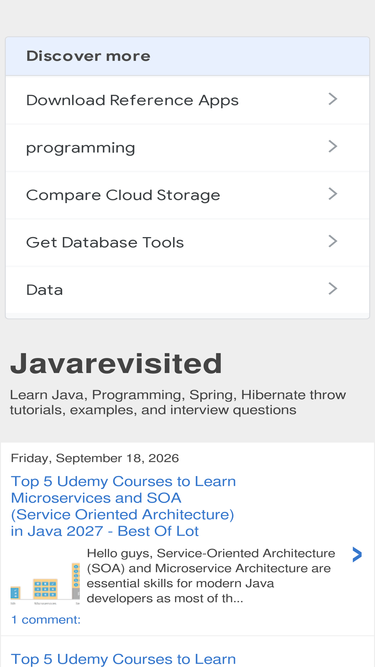This screenshot has width=375, height=667.
Task: Tap the Learn Java blog description text
Action: tap(178, 402)
